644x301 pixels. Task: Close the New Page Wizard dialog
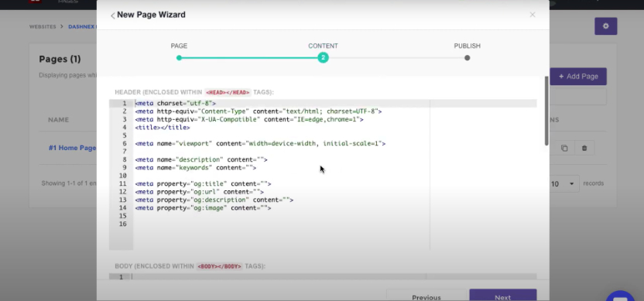[x=533, y=15]
